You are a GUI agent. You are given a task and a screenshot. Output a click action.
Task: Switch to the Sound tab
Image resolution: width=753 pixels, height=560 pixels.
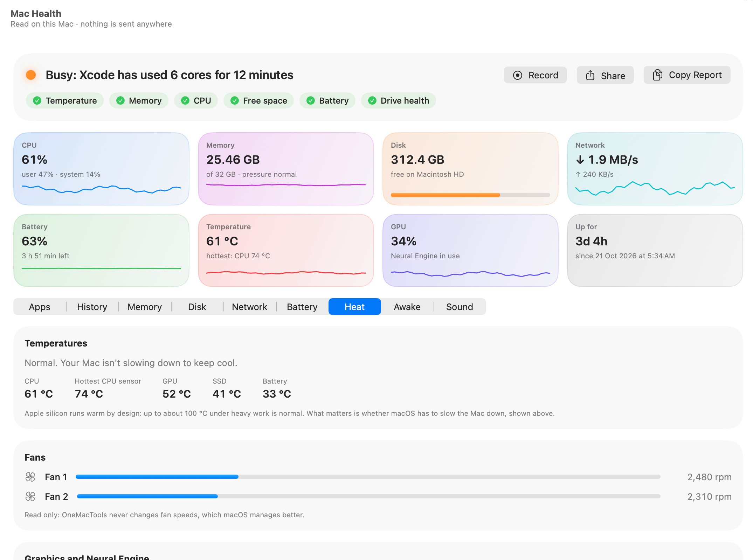tap(460, 307)
